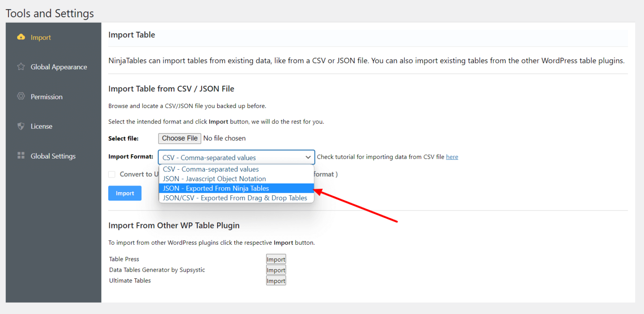Image resolution: width=644 pixels, height=314 pixels.
Task: Click the blue Import button
Action: click(x=125, y=193)
